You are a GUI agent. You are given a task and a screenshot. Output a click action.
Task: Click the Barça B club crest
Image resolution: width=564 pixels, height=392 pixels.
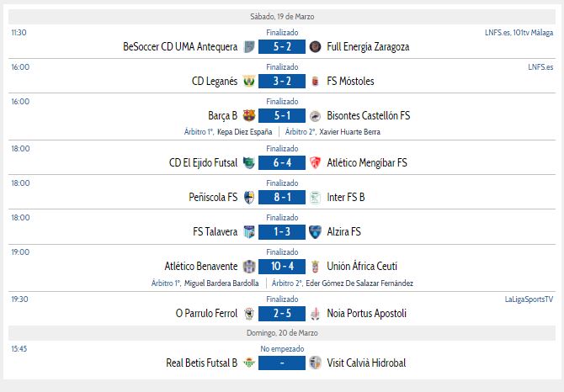[249, 116]
